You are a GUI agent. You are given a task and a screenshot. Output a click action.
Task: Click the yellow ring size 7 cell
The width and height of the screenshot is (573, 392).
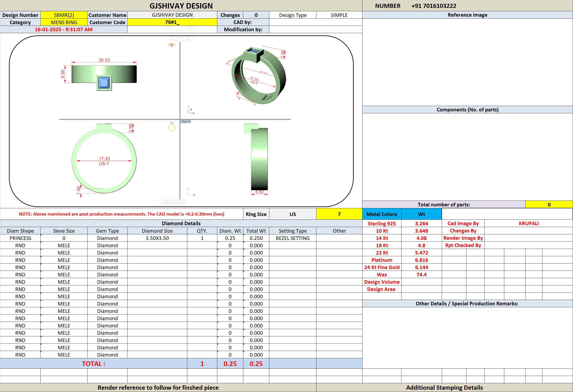pos(339,214)
